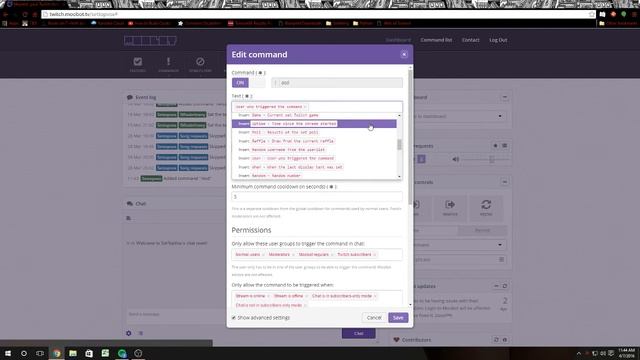Image resolution: width=640 pixels, height=360 pixels.
Task: Remove the Moderators permission tag
Action: coord(293,255)
